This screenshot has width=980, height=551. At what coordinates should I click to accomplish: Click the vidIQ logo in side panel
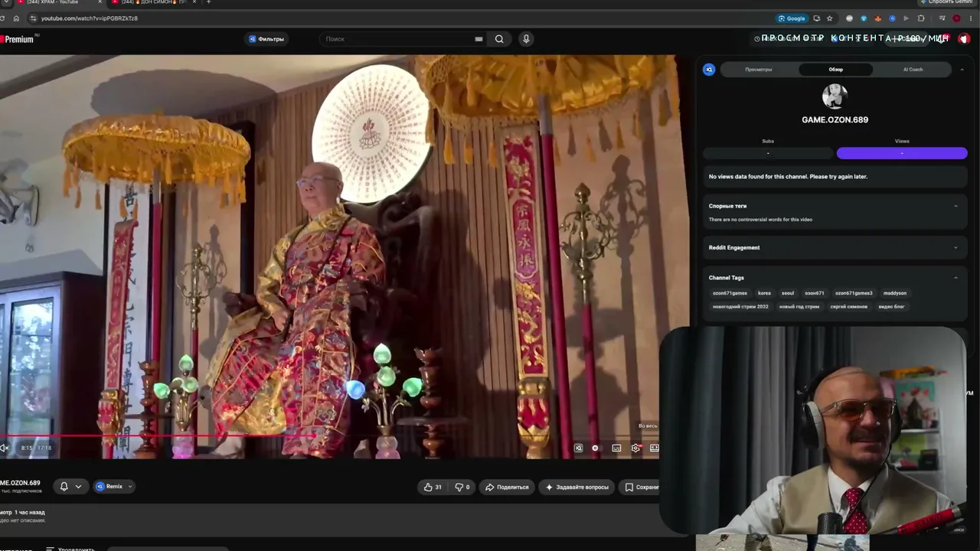click(x=709, y=70)
